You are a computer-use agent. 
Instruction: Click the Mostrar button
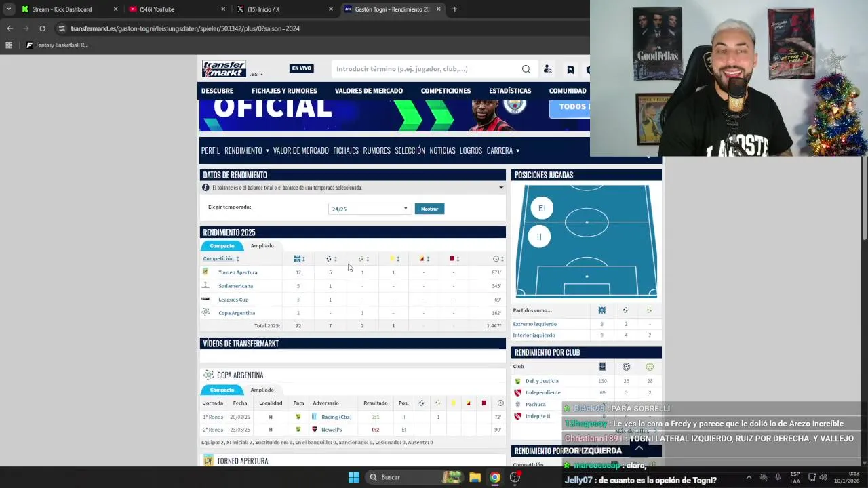pos(429,209)
